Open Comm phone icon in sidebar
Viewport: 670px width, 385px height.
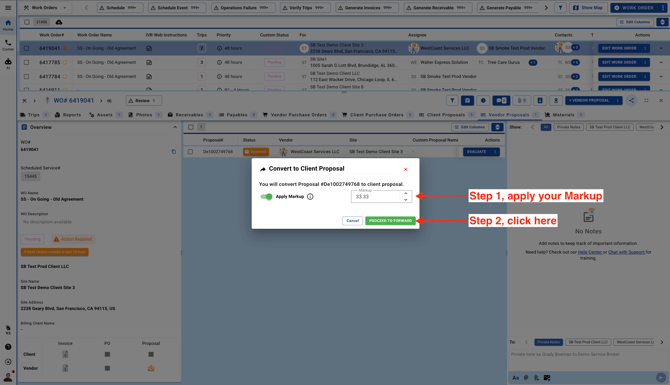tap(8, 44)
